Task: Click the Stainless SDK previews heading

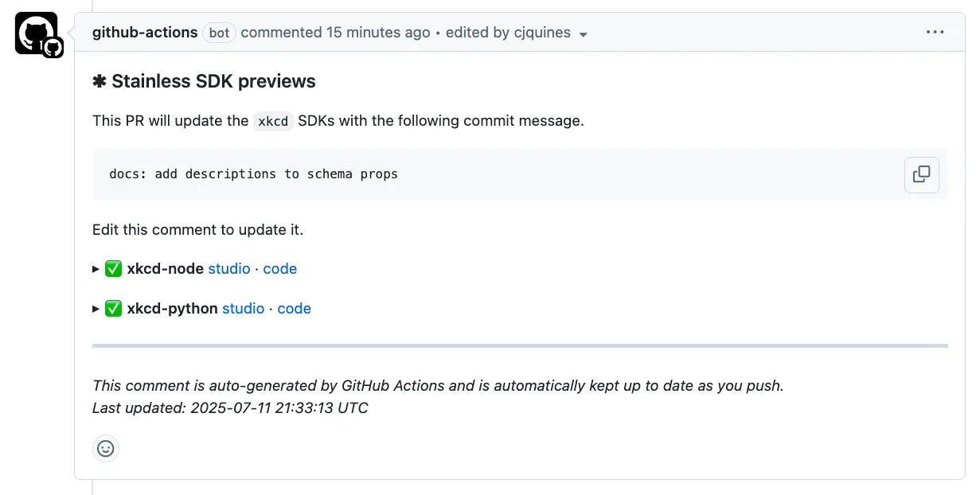Action: click(213, 80)
